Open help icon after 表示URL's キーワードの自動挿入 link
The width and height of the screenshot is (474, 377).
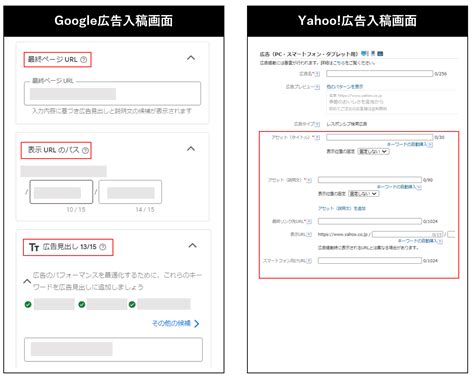pos(440,241)
